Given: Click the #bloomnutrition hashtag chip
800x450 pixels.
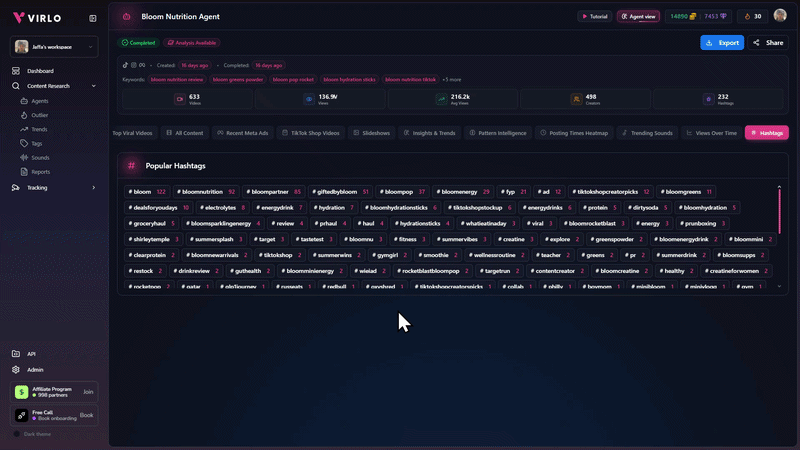Looking at the screenshot, I should click(206, 192).
